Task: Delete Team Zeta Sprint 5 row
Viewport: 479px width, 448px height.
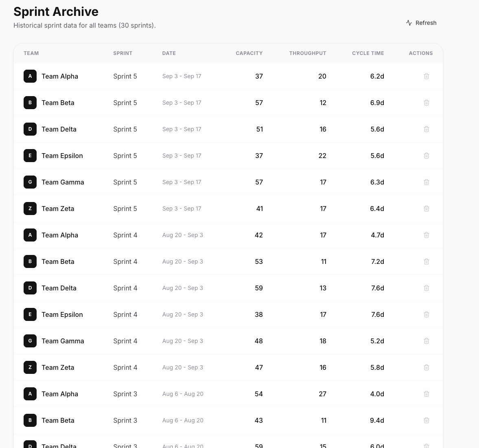Action: 427,209
